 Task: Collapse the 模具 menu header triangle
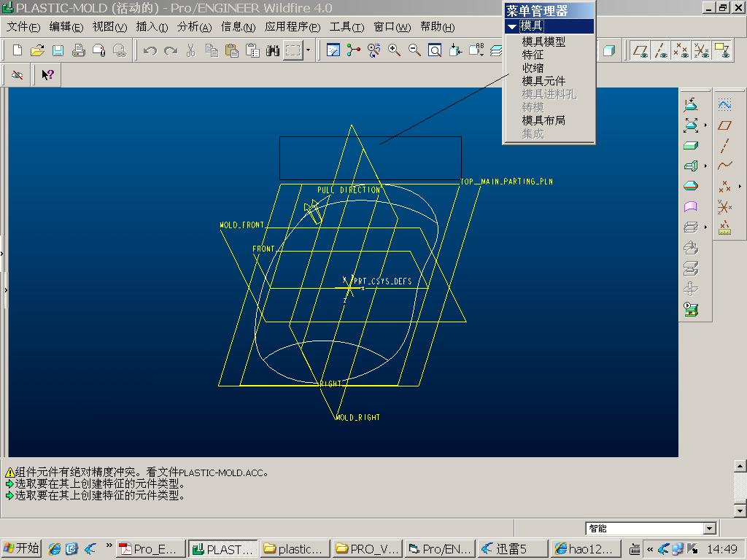coord(512,27)
